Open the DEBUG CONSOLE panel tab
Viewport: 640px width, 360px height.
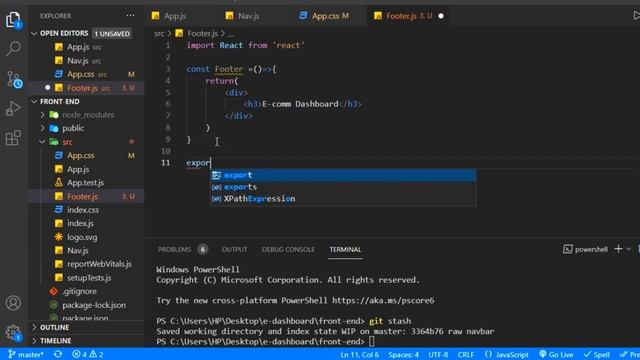(288, 249)
